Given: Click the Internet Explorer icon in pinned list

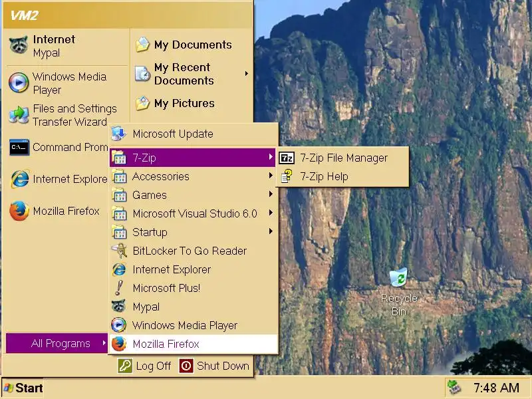Looking at the screenshot, I should click(x=19, y=179).
